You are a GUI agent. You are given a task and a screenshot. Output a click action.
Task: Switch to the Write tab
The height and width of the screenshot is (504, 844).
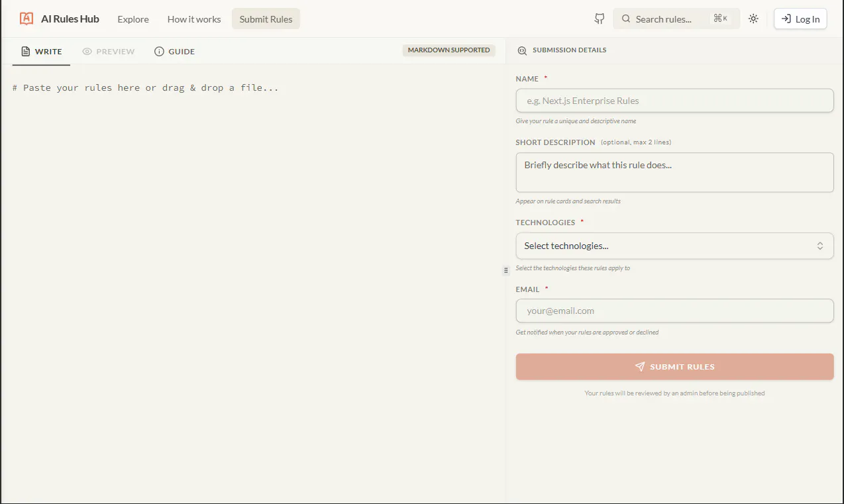coord(41,52)
